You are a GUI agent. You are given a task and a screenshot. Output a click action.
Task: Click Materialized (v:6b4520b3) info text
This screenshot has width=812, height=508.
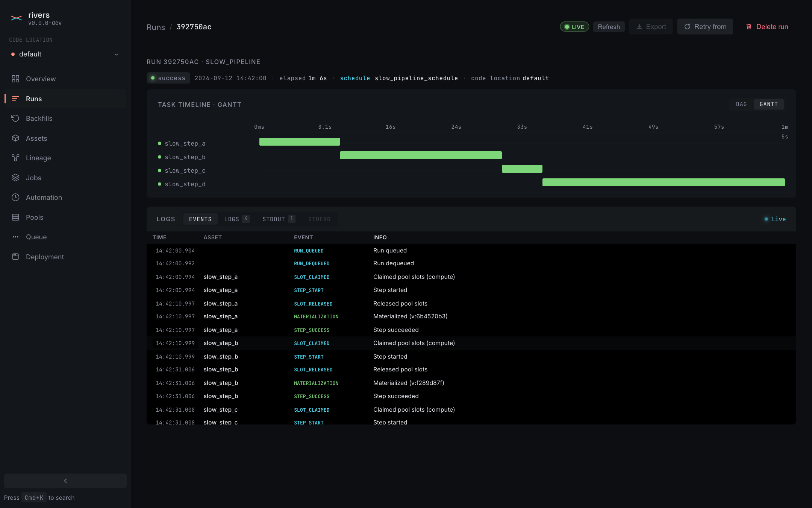(410, 316)
